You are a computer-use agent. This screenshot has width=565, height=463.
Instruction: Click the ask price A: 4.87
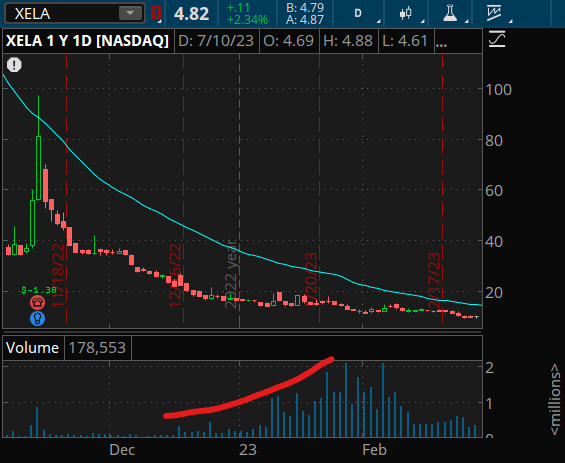tap(305, 20)
